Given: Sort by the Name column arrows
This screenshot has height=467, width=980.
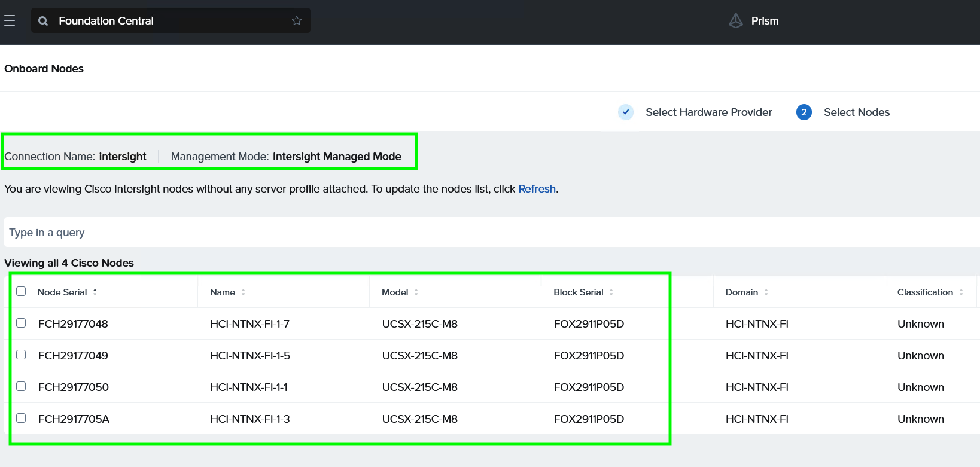Looking at the screenshot, I should tap(244, 292).
